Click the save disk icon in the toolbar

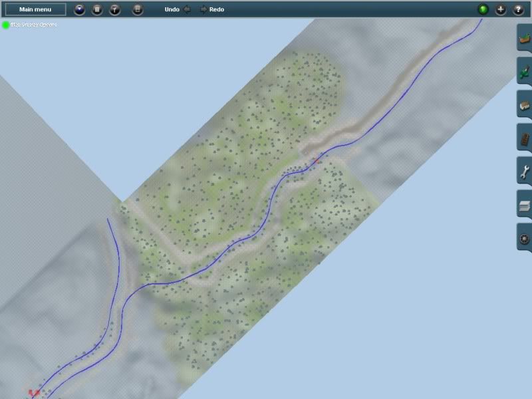click(x=137, y=9)
